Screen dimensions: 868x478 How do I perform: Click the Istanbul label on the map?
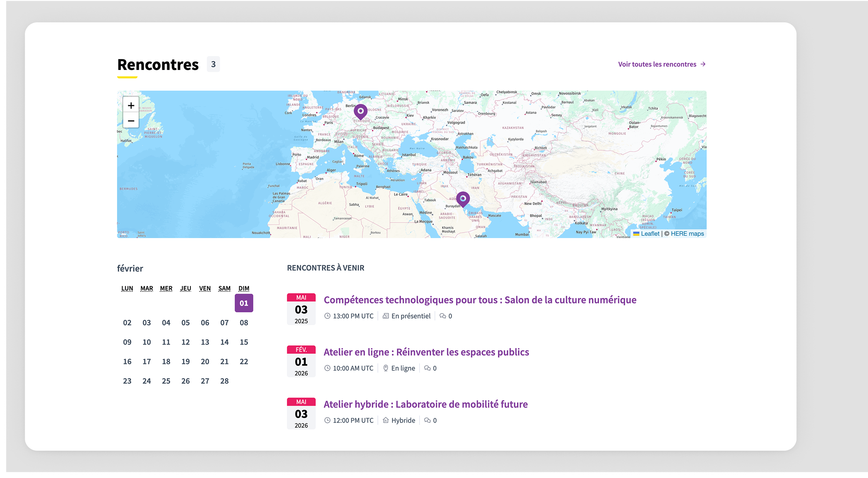point(409,155)
